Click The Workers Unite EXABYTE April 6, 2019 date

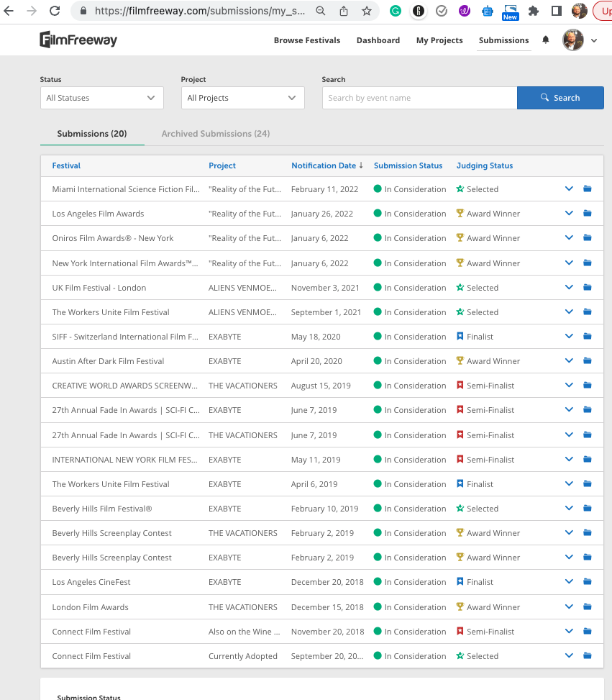click(314, 484)
